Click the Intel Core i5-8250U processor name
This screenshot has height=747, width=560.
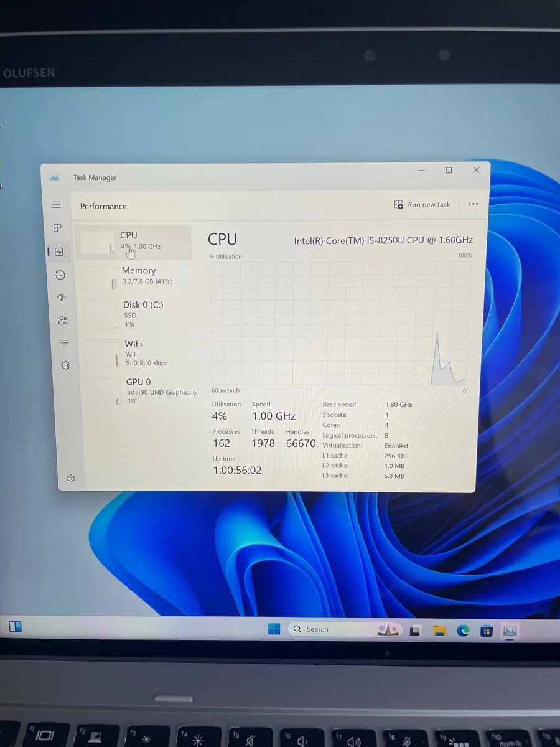click(x=383, y=240)
